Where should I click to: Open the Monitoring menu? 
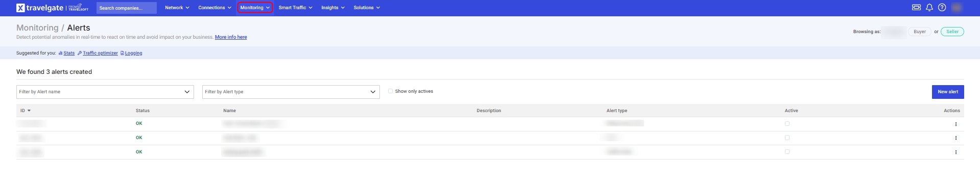(x=255, y=8)
